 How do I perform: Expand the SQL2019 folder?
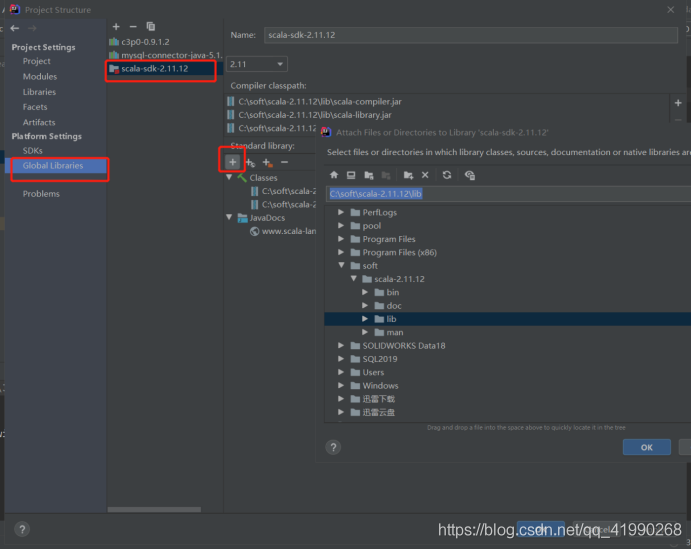[341, 359]
